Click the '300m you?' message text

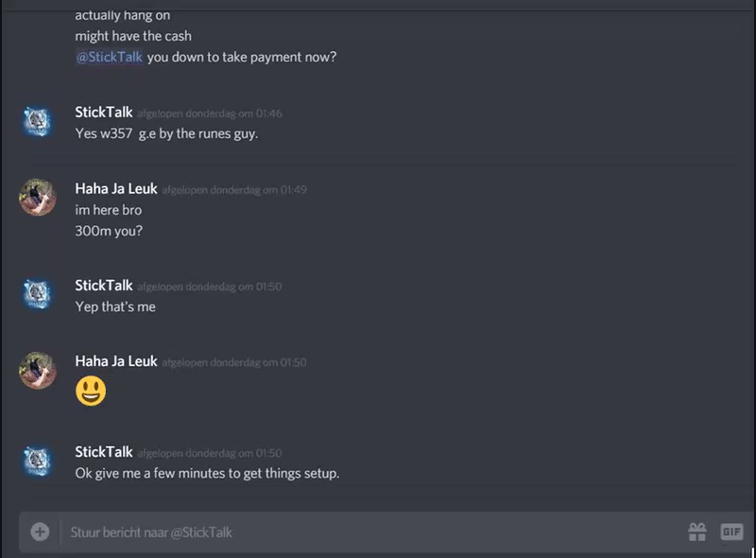(109, 231)
